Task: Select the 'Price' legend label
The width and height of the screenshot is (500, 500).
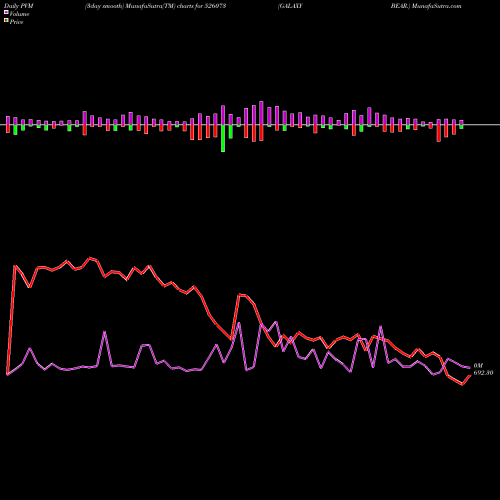Action: pyautogui.click(x=16, y=22)
